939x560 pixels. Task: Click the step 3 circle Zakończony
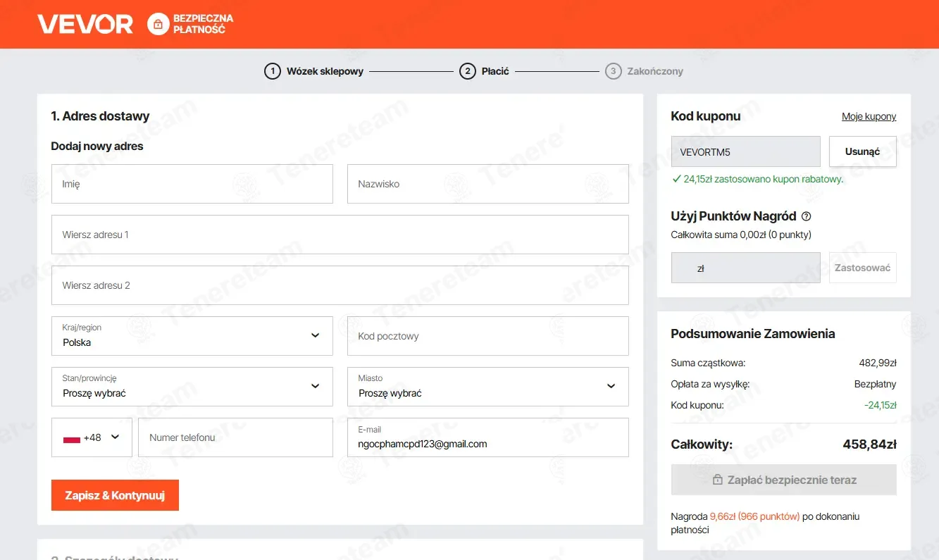pyautogui.click(x=614, y=71)
